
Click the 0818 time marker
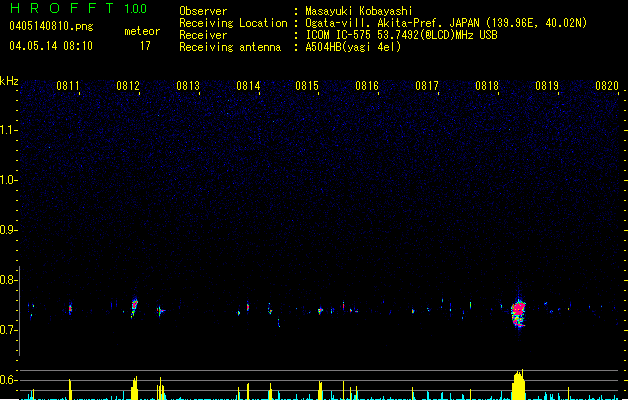tap(487, 86)
